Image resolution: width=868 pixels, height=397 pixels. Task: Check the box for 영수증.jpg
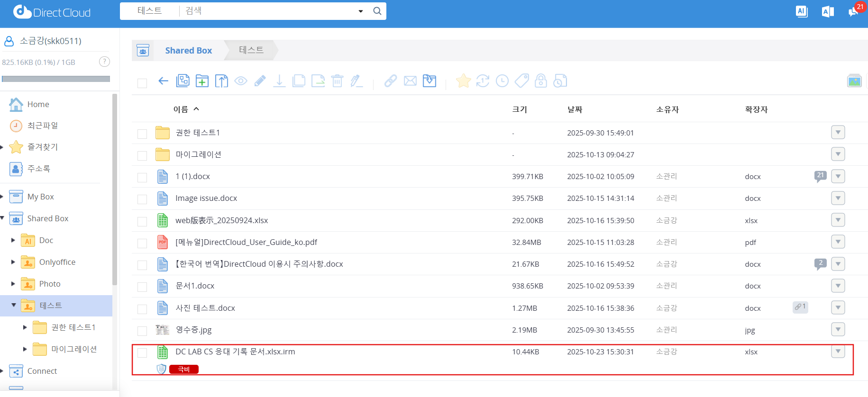[x=142, y=331]
